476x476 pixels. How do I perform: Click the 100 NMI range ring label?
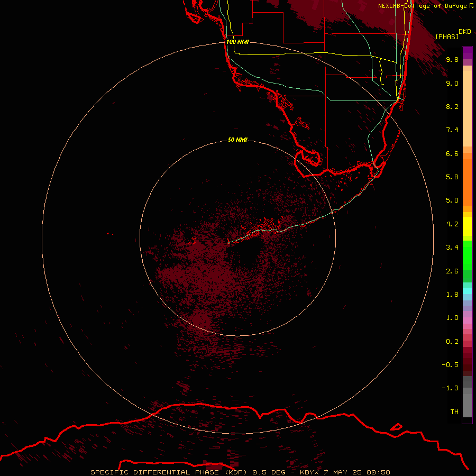237,42
